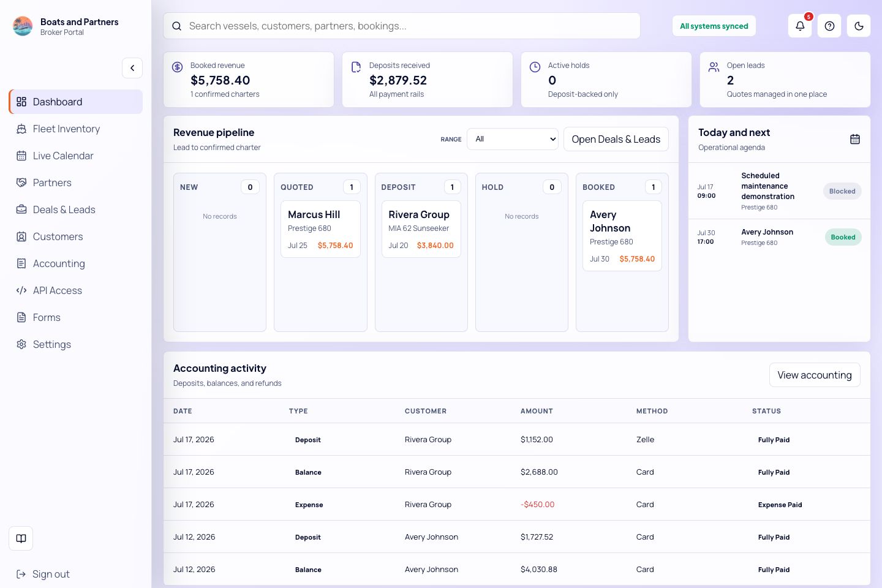Click the $1,152.00 Zelle deposit amount
This screenshot has height=588, width=882.
[x=537, y=439]
